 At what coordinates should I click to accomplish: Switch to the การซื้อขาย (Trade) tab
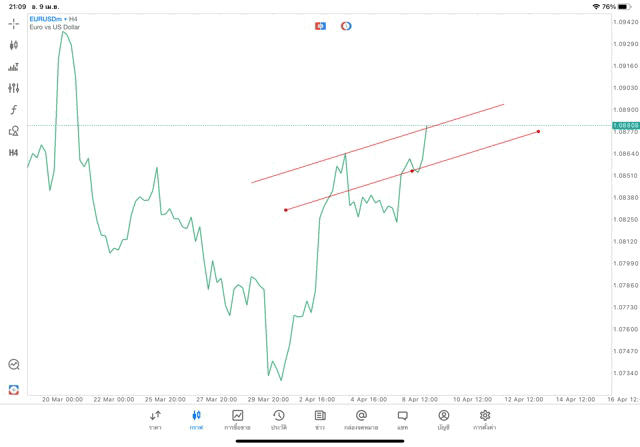(237, 419)
